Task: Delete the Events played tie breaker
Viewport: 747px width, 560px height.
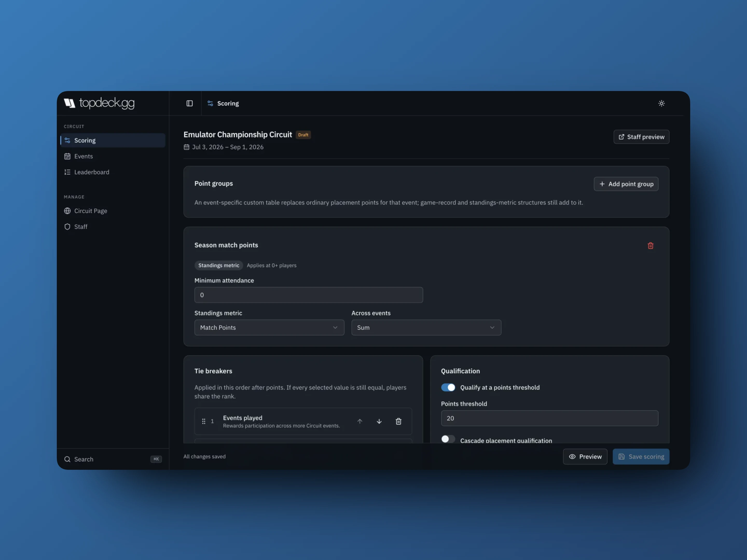Action: [x=398, y=421]
